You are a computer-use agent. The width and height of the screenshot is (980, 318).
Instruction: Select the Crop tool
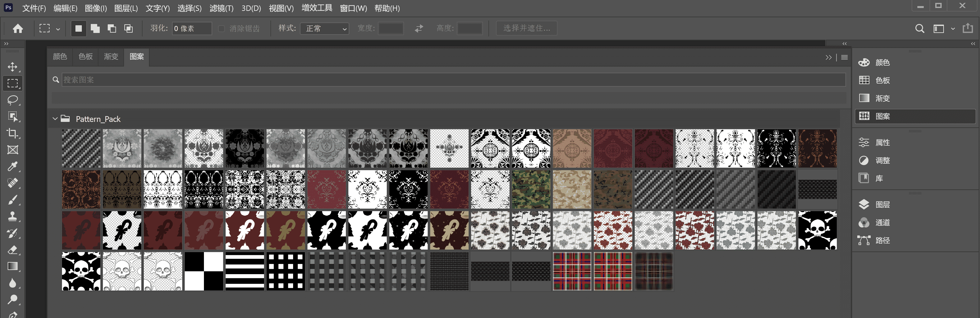(12, 133)
